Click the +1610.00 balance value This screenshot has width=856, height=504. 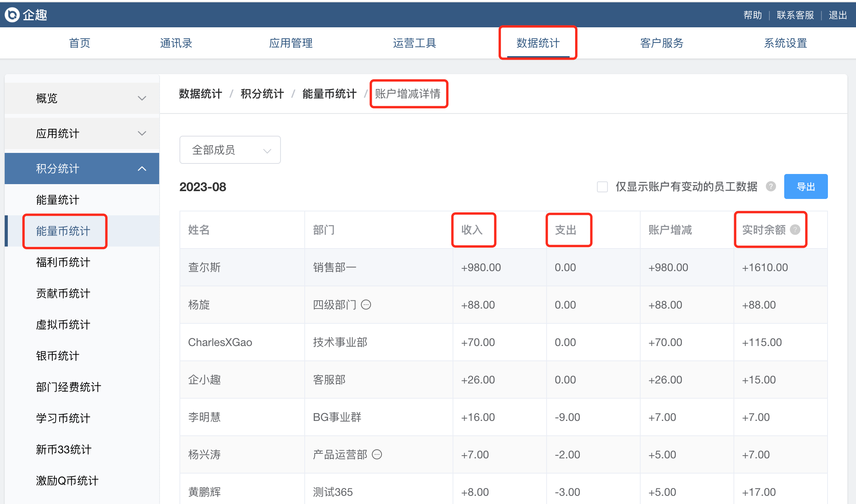click(x=765, y=267)
